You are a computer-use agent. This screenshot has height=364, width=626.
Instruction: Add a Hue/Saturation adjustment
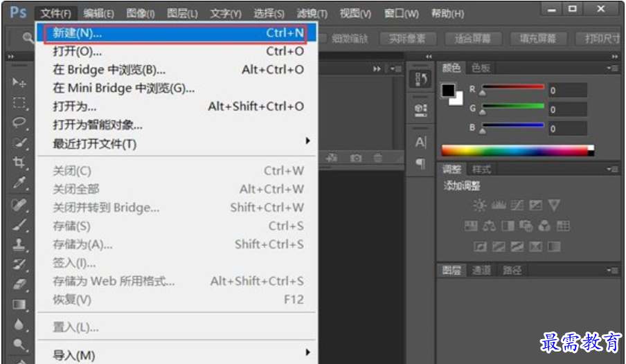[x=471, y=226]
